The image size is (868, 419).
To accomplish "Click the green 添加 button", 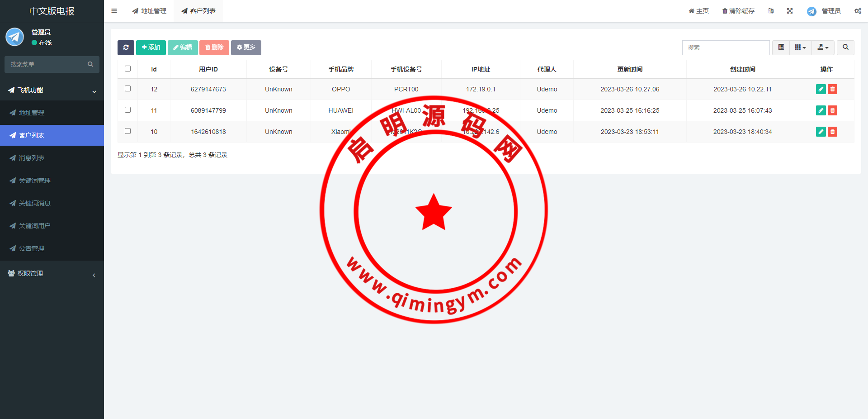I will (151, 48).
